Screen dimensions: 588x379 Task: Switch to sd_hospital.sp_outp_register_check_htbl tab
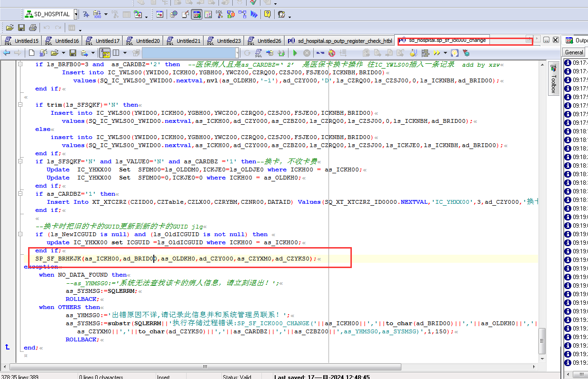tap(340, 41)
